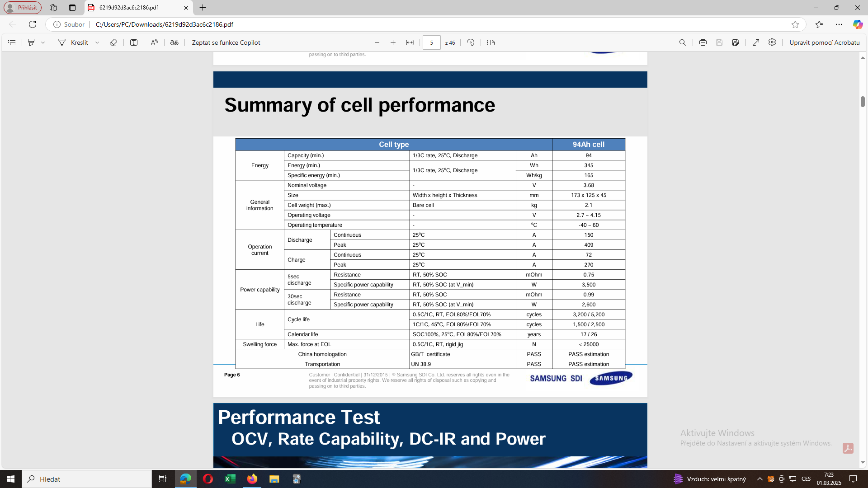This screenshot has height=488, width=868.
Task: Click Upravit pomocí Acrobatu button
Action: 824,42
